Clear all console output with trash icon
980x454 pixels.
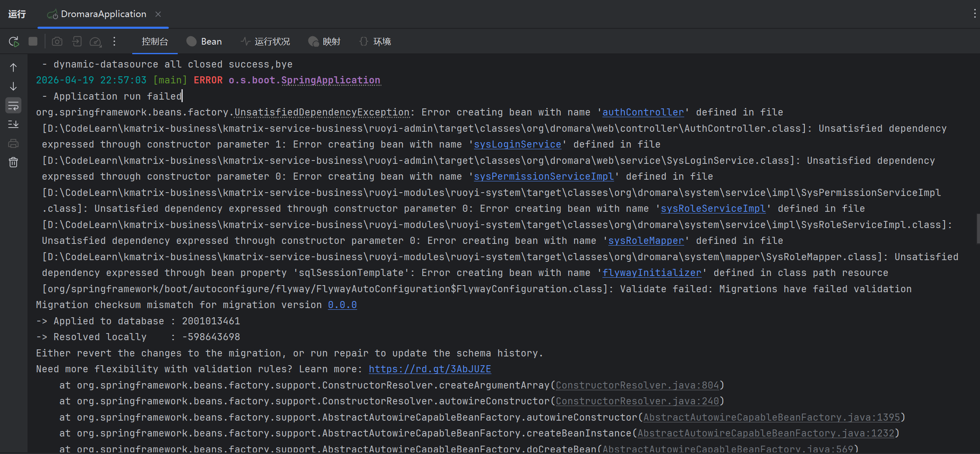[x=13, y=162]
